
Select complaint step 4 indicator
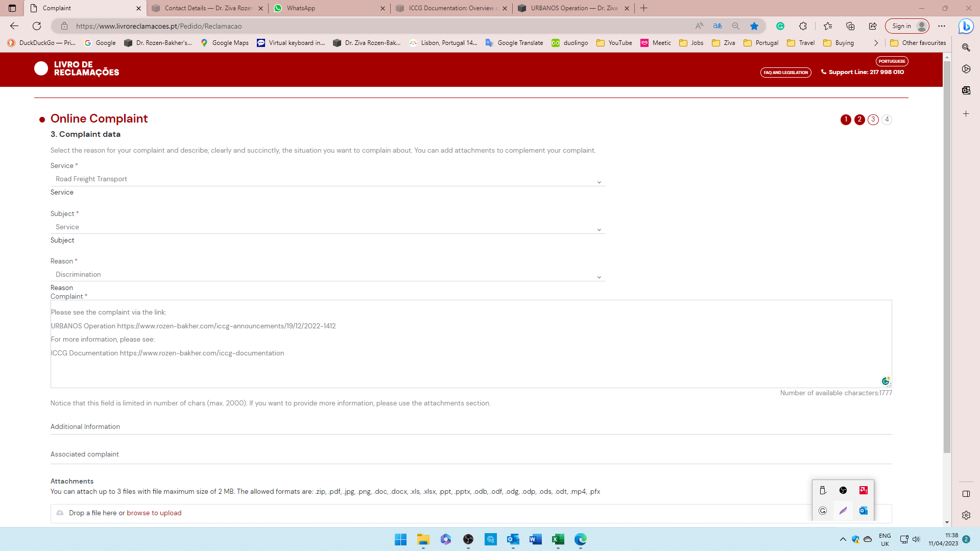887,119
